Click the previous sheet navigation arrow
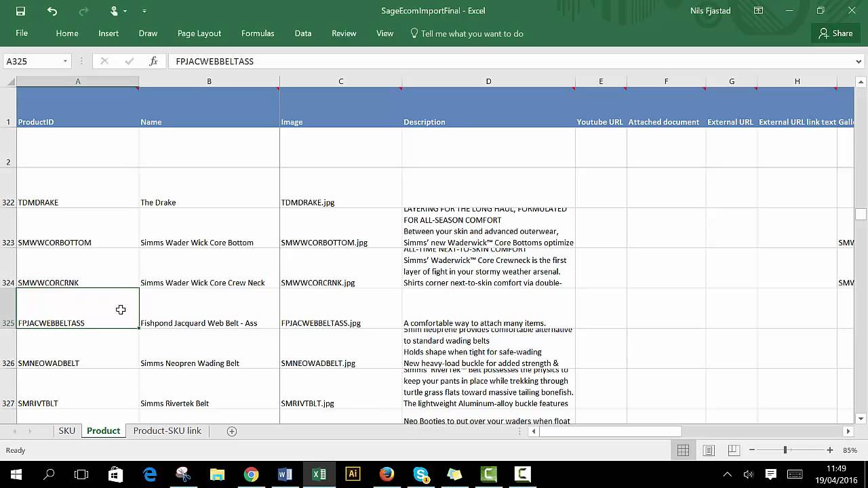The width and height of the screenshot is (868, 488). tap(14, 431)
